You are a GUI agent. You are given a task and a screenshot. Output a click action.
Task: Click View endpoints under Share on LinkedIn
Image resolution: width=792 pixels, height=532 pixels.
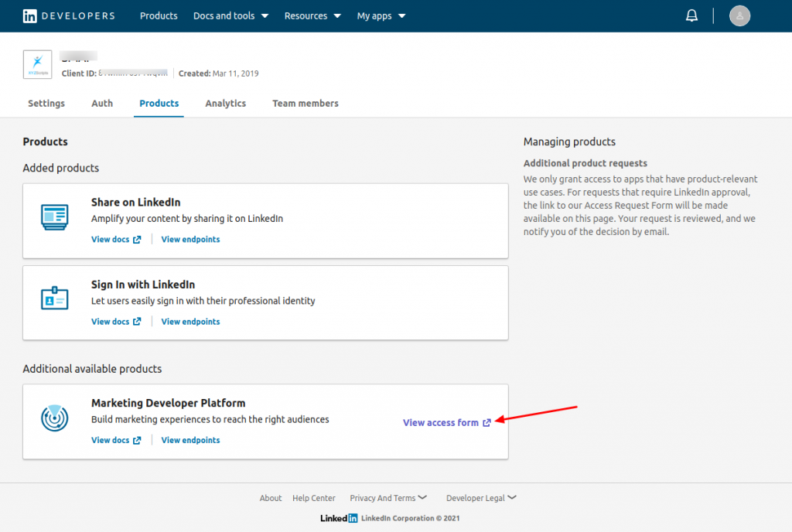click(190, 239)
